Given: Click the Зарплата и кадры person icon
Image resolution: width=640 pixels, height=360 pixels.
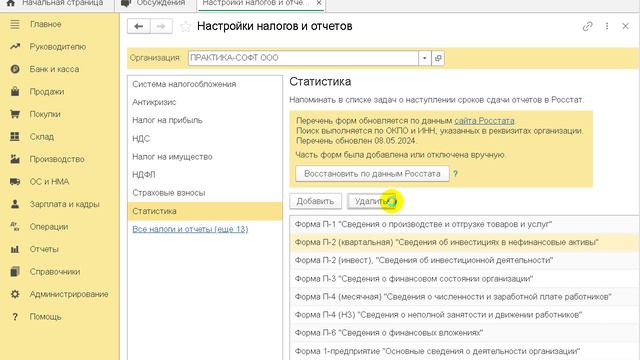Looking at the screenshot, I should click(15, 204).
